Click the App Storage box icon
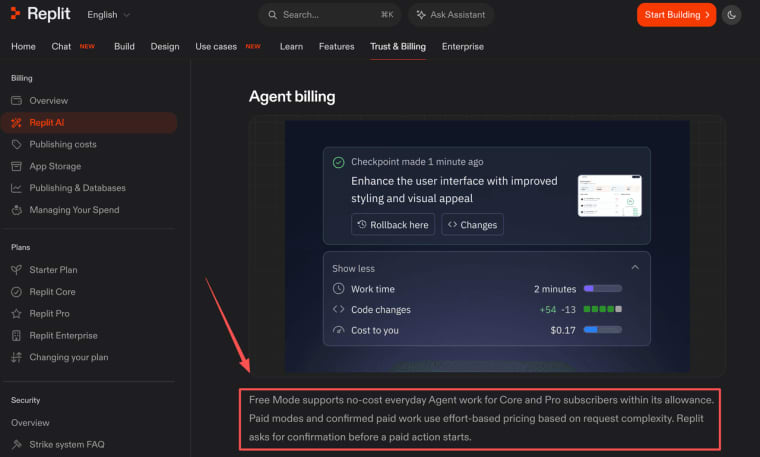This screenshot has width=760, height=457. pos(16,166)
